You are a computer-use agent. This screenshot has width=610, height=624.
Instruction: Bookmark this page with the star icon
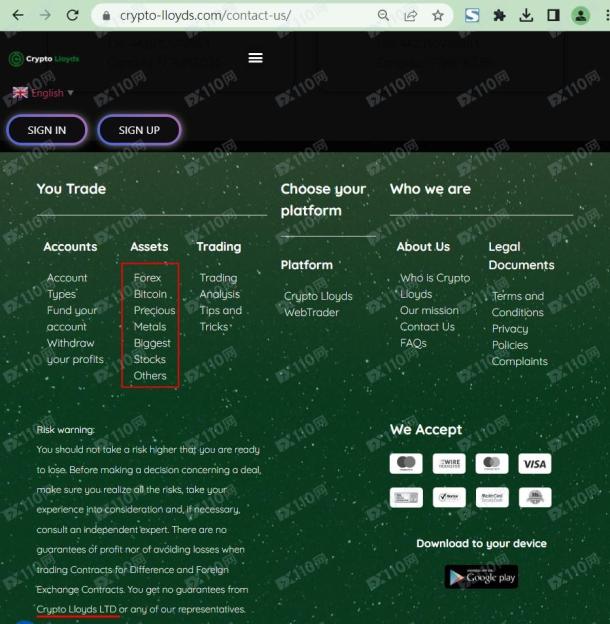(x=438, y=16)
